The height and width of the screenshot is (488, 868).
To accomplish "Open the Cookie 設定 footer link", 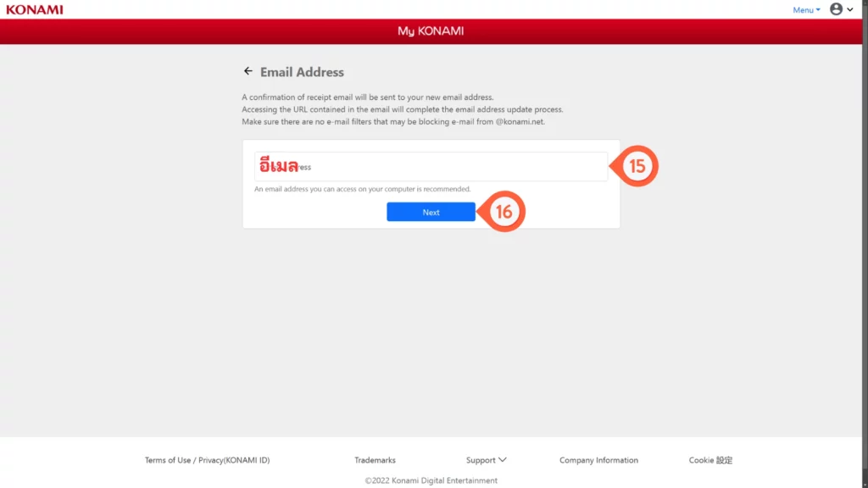I will coord(710,460).
